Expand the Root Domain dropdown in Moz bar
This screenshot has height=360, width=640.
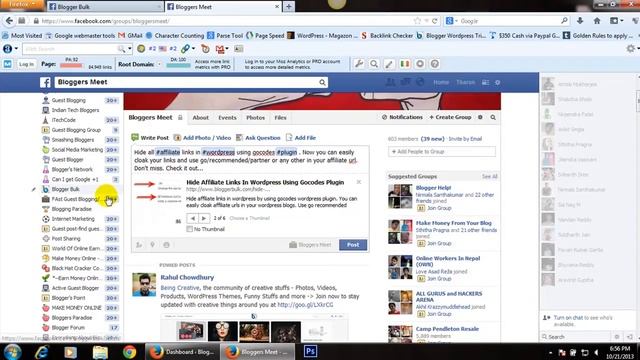click(160, 64)
